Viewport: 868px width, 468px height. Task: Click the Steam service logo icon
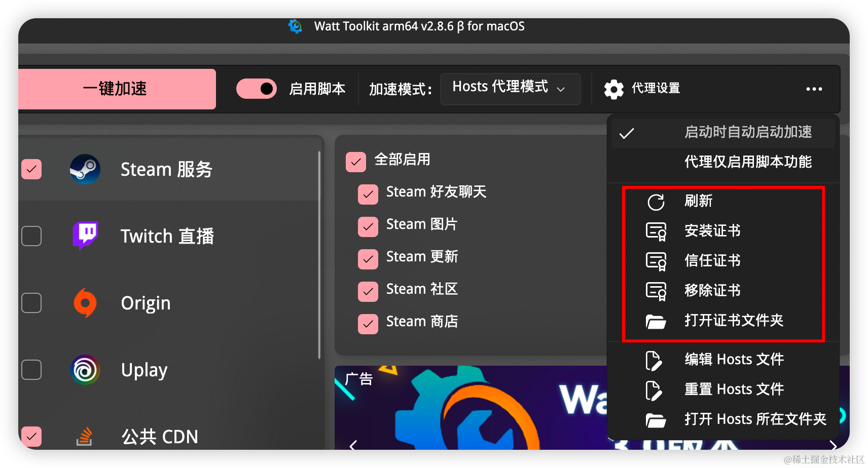[85, 169]
